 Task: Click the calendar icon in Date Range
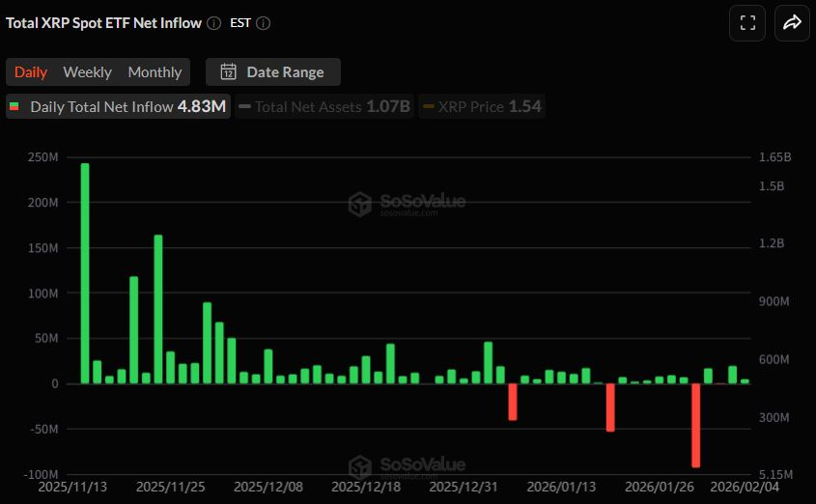[229, 72]
